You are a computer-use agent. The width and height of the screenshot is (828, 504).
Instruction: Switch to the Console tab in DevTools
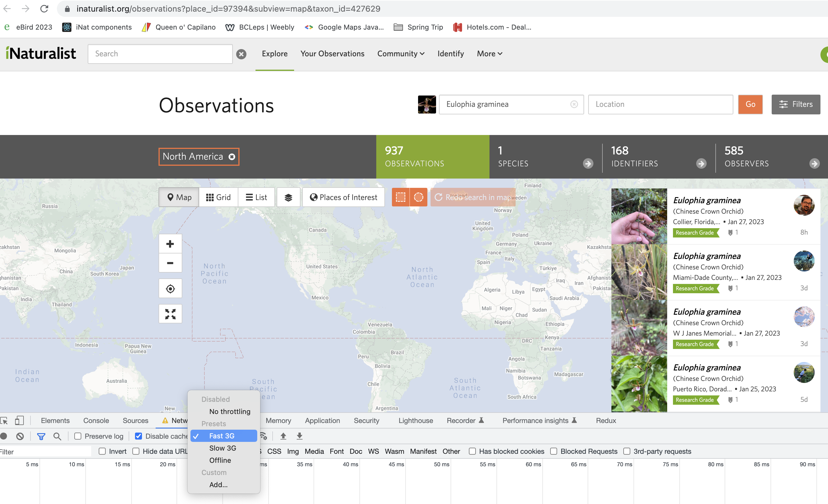(x=96, y=420)
